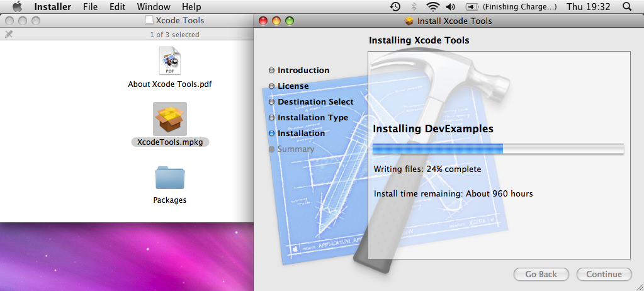Click the Go Back button
Image resolution: width=644 pixels, height=291 pixels.
[x=541, y=274]
